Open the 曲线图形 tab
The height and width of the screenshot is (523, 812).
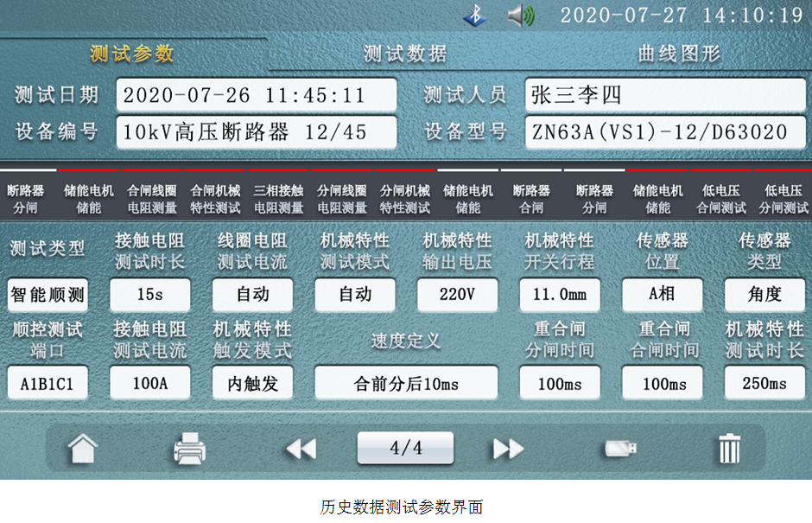click(x=679, y=54)
